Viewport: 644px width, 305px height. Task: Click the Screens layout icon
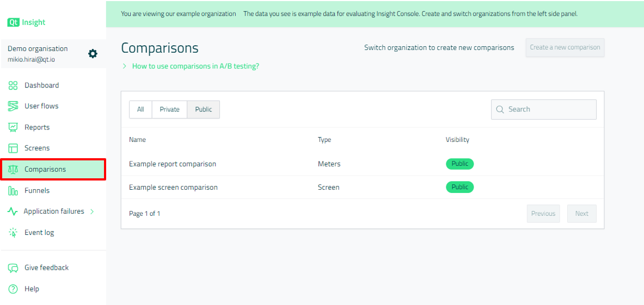tap(13, 148)
